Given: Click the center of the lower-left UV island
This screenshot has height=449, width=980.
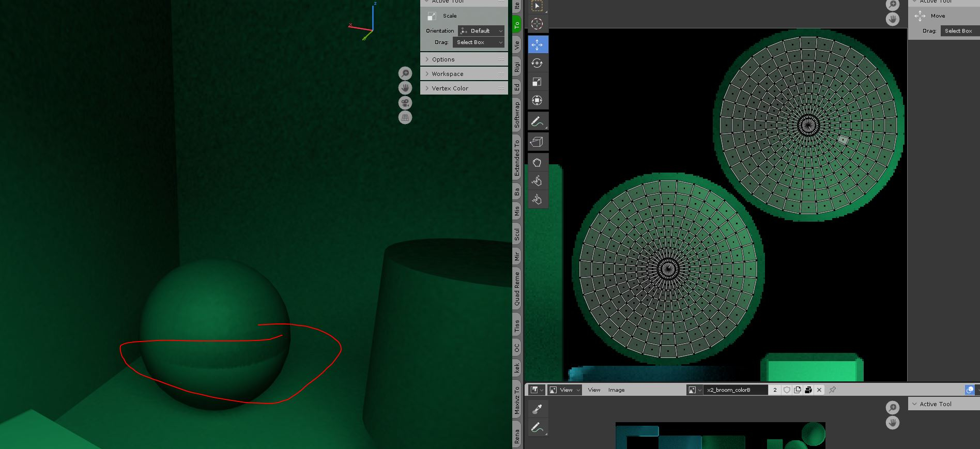Looking at the screenshot, I should tap(668, 268).
